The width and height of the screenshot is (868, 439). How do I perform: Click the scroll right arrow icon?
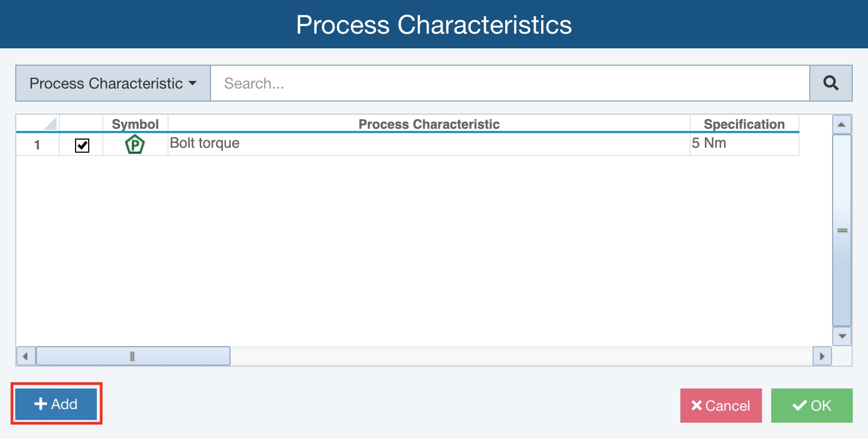(822, 356)
